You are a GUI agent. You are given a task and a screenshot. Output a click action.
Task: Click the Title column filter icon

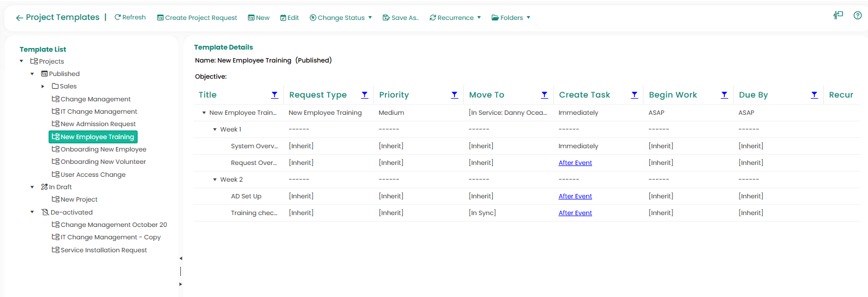274,95
